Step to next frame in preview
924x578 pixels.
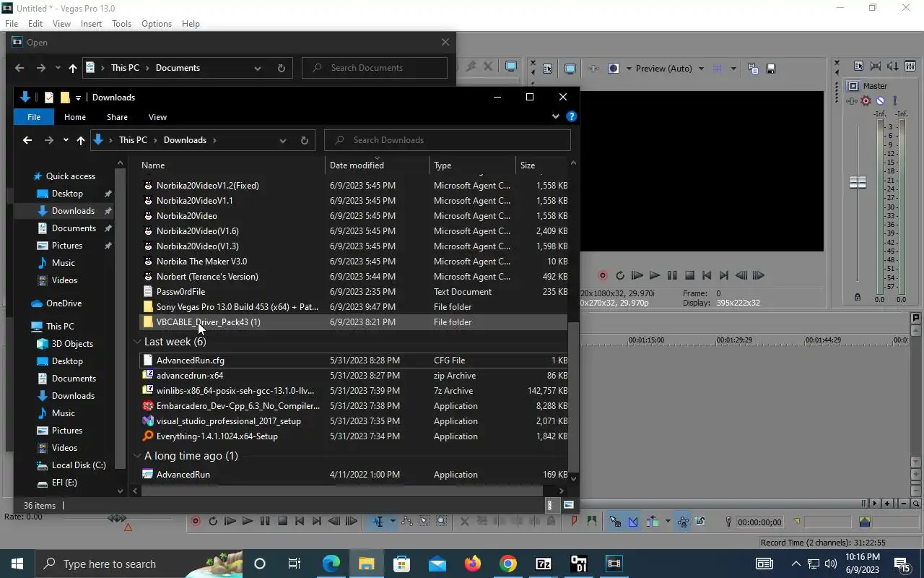coord(759,275)
